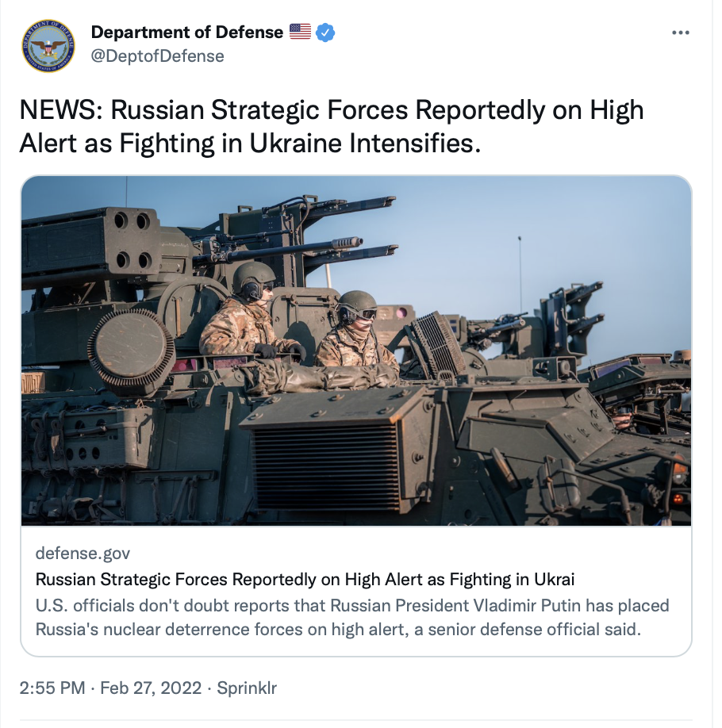Open the 2:55 PM tweet timestamp
The height and width of the screenshot is (728, 722).
pos(52,688)
